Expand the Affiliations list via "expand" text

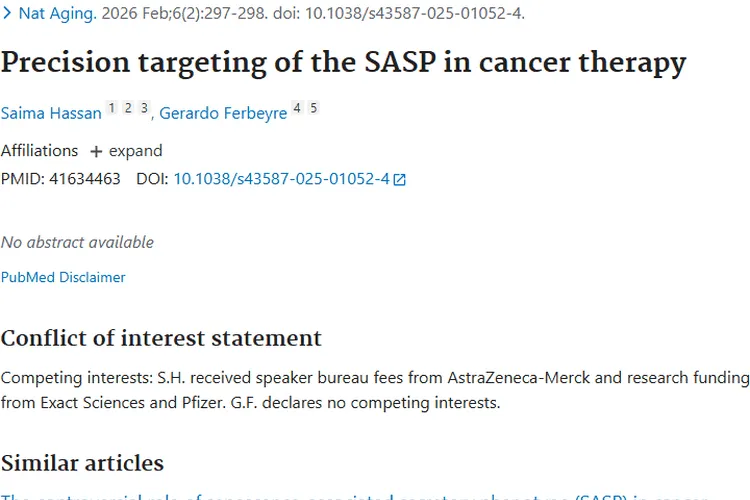[135, 151]
